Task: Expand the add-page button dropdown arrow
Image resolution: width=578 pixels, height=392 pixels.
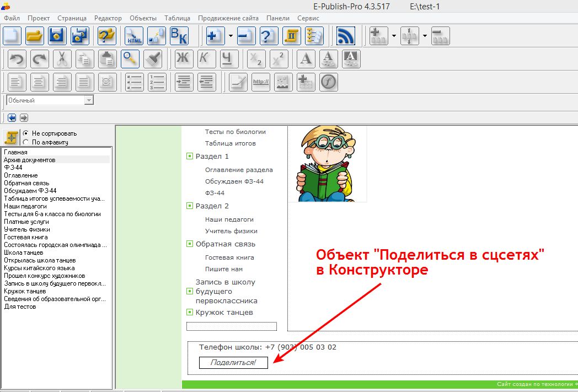Action: pos(231,36)
